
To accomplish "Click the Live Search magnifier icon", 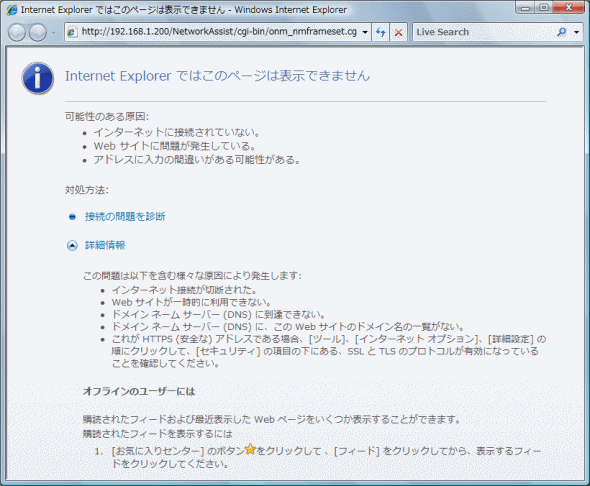I will pos(562,32).
